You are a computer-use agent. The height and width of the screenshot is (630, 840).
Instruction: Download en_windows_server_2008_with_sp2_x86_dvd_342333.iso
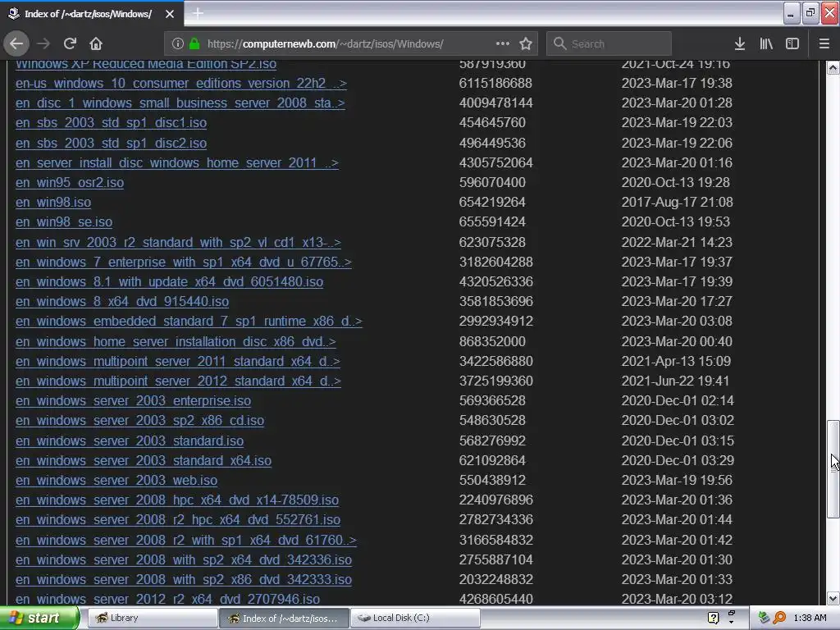[x=184, y=580]
